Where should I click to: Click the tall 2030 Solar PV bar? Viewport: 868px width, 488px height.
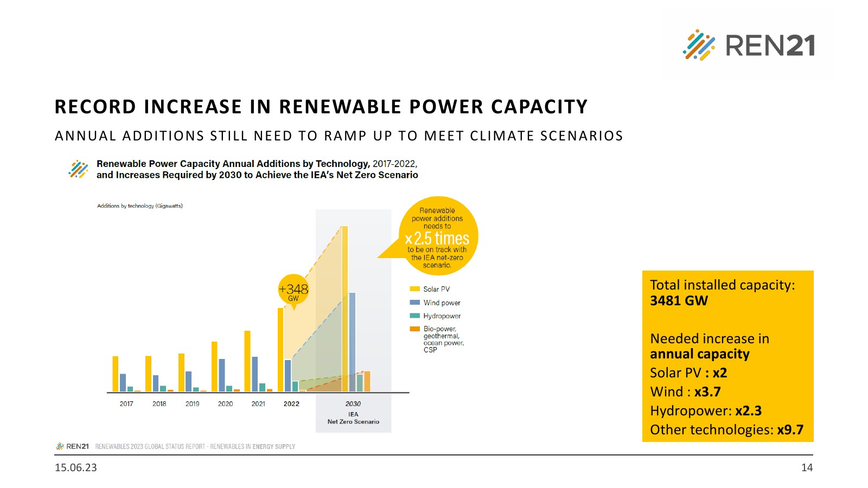[x=344, y=309]
